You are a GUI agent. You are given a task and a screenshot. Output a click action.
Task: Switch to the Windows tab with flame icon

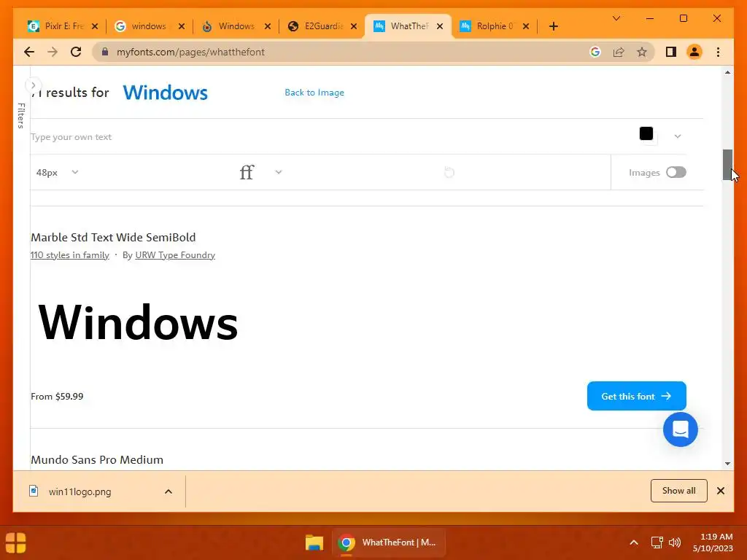pyautogui.click(x=236, y=26)
